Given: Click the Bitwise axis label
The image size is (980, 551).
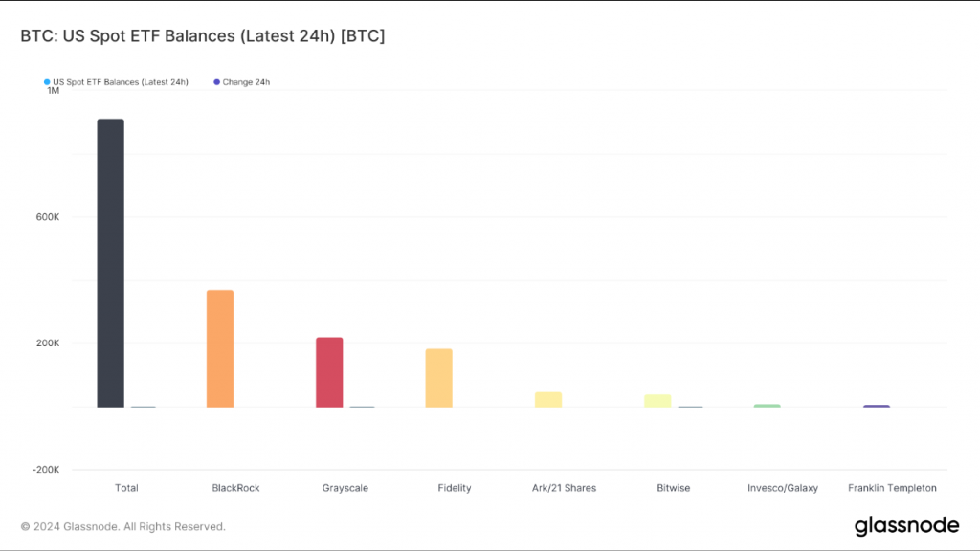Looking at the screenshot, I should pyautogui.click(x=673, y=488).
